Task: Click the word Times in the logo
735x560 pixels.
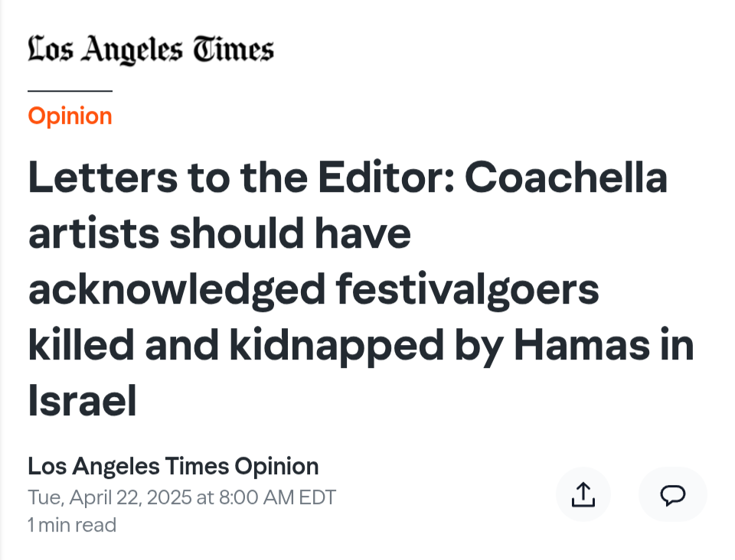Action: [234, 50]
